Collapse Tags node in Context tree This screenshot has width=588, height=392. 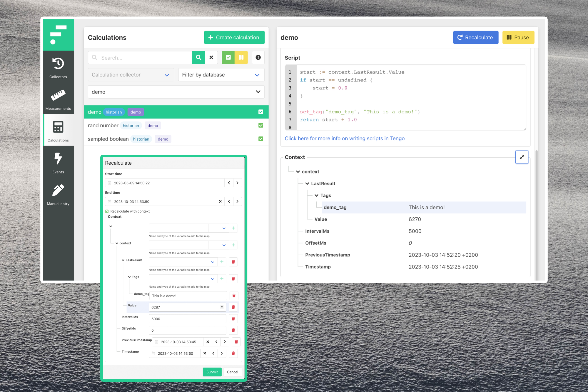(317, 196)
